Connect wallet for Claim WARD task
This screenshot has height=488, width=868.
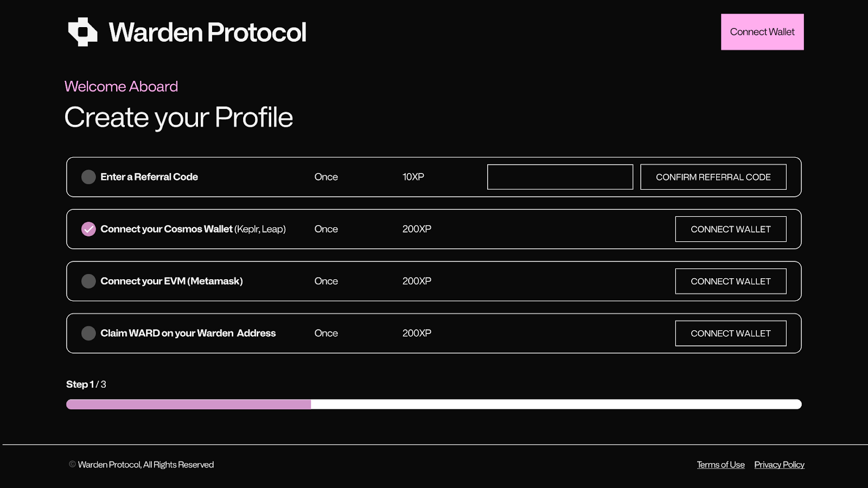730,333
